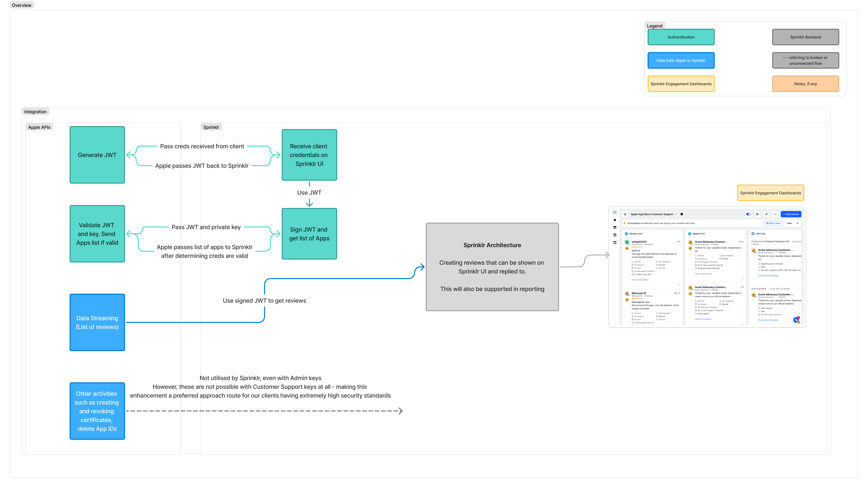Dismiss the 22 accounts warning banner
This screenshot has height=488, width=868.
tap(798, 223)
